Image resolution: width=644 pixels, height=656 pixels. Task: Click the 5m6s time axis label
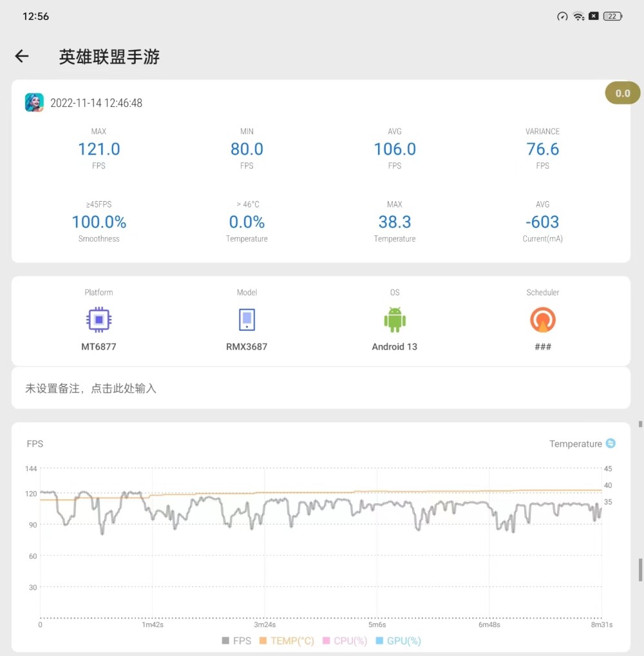coord(377,624)
